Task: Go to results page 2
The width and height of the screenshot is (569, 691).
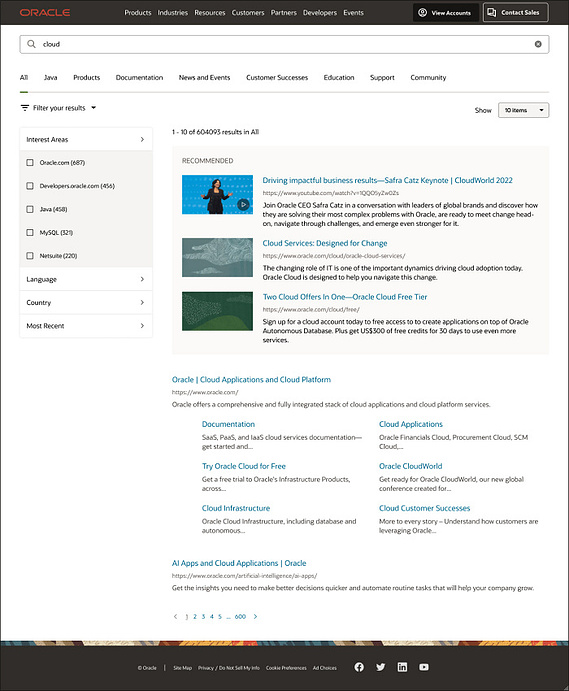Action: pyautogui.click(x=195, y=617)
